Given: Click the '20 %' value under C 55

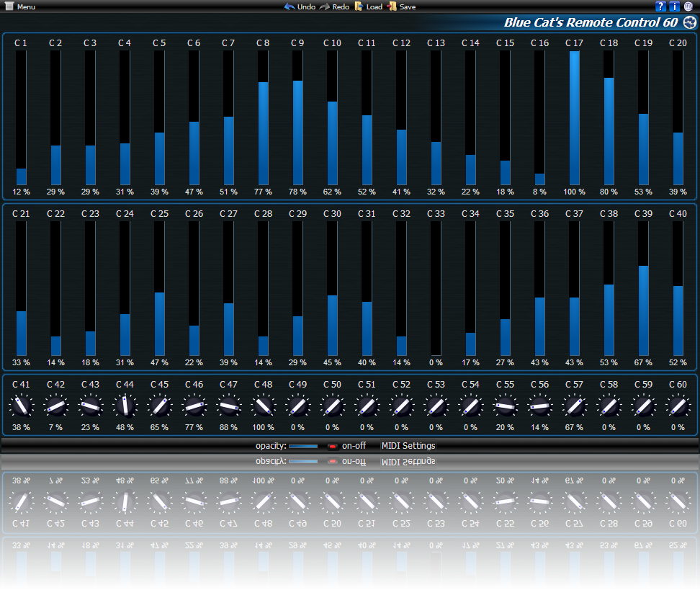Looking at the screenshot, I should tap(505, 427).
